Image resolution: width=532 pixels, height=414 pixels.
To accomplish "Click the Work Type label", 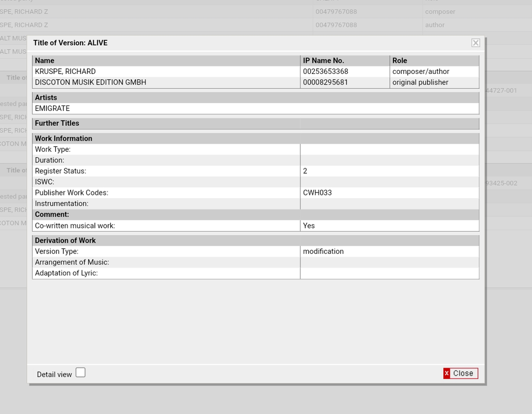I will (52, 149).
